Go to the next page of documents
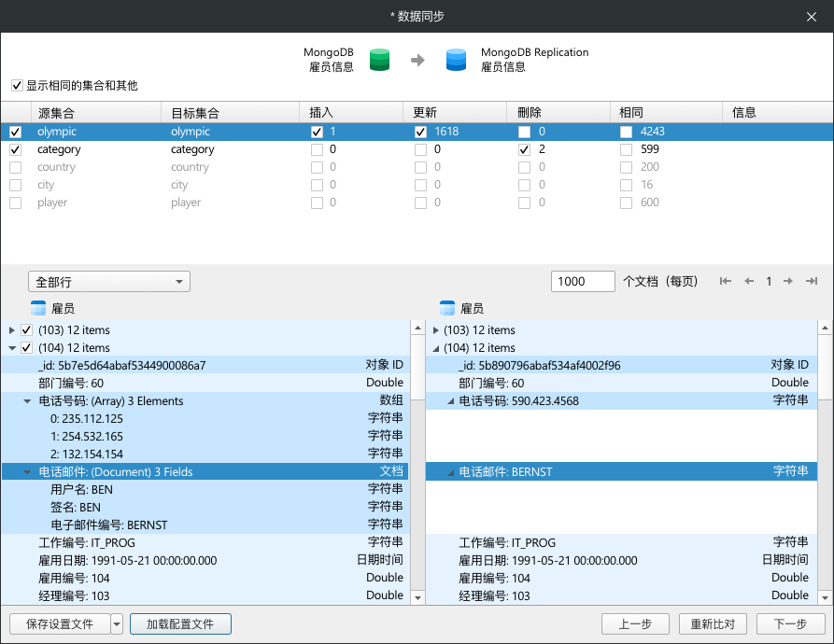 [x=788, y=282]
